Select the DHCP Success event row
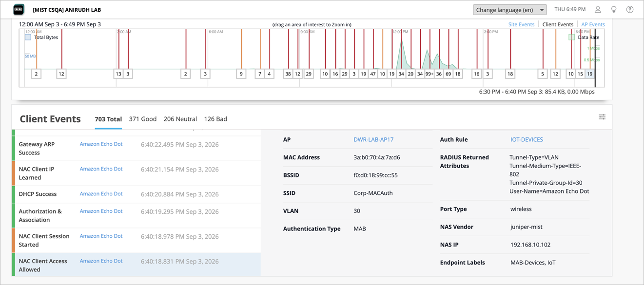This screenshot has width=644, height=285. click(136, 194)
